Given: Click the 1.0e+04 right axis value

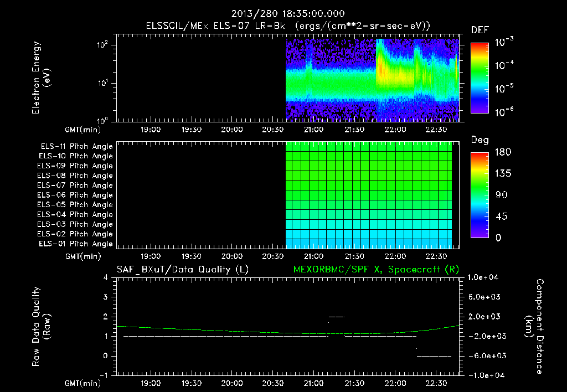Looking at the screenshot, I should tap(483, 277).
